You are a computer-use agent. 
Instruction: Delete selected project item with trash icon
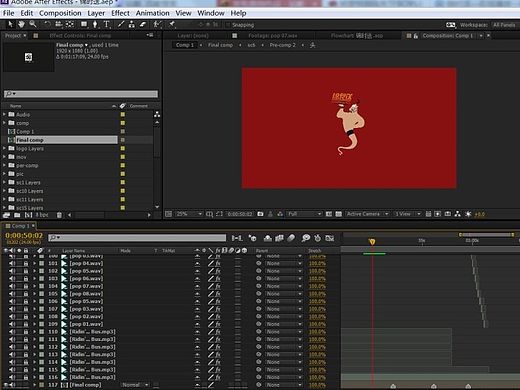point(59,215)
